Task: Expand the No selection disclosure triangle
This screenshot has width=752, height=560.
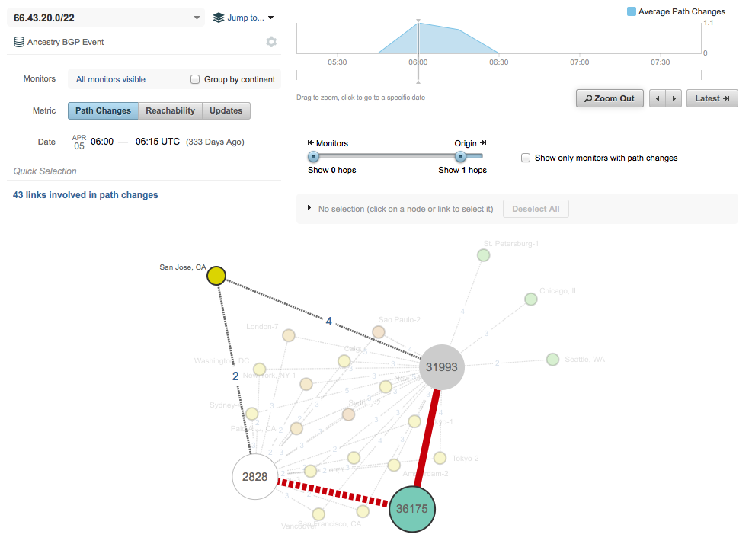Action: [309, 209]
